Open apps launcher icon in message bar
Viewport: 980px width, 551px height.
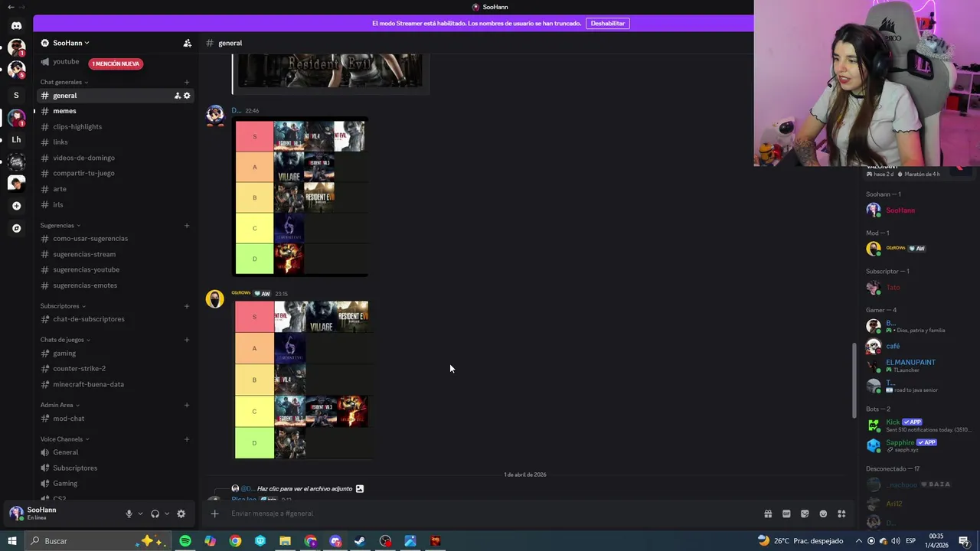(841, 514)
